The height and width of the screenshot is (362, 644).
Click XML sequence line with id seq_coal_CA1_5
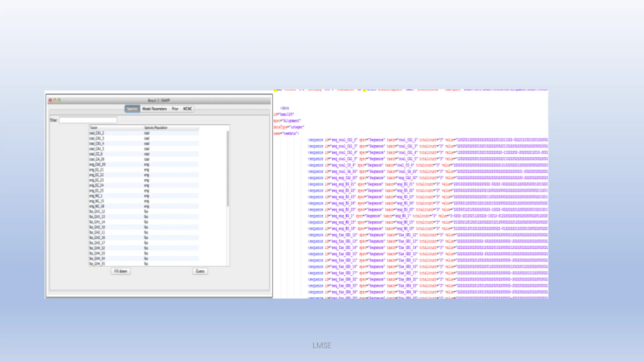point(428,159)
